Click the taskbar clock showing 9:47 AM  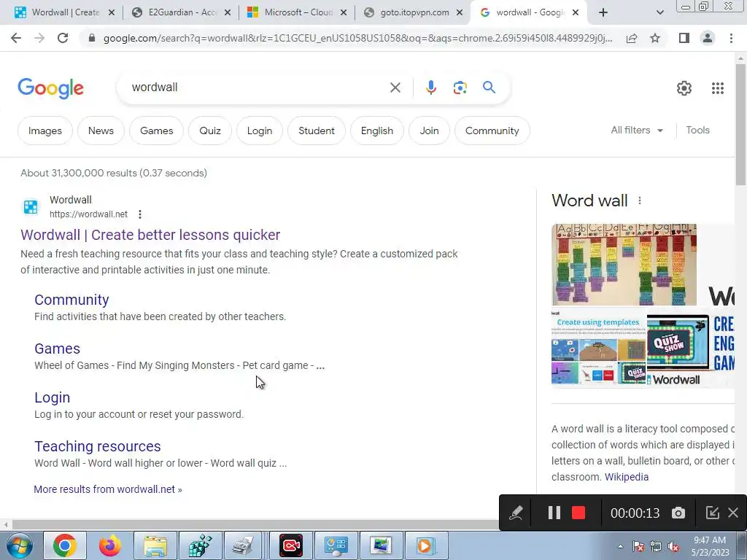(710, 546)
